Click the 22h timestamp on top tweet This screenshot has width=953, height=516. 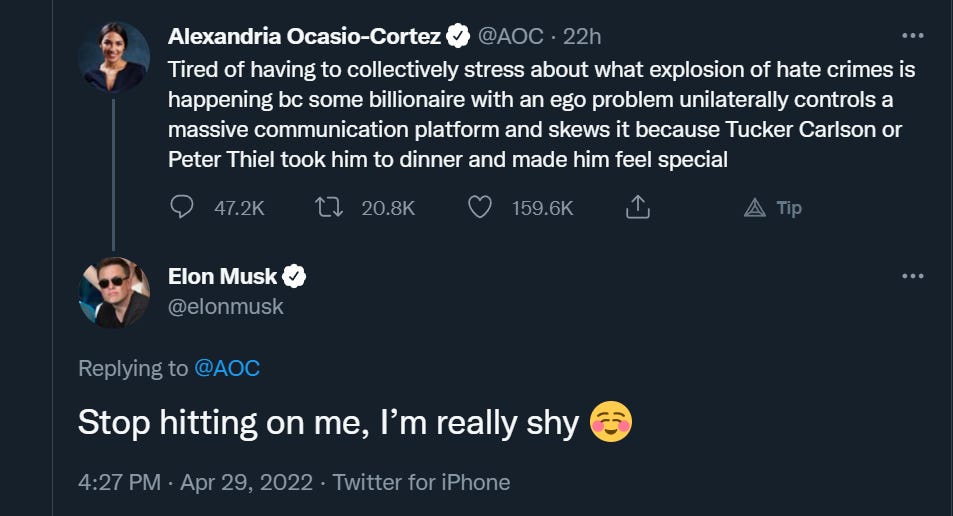(582, 37)
